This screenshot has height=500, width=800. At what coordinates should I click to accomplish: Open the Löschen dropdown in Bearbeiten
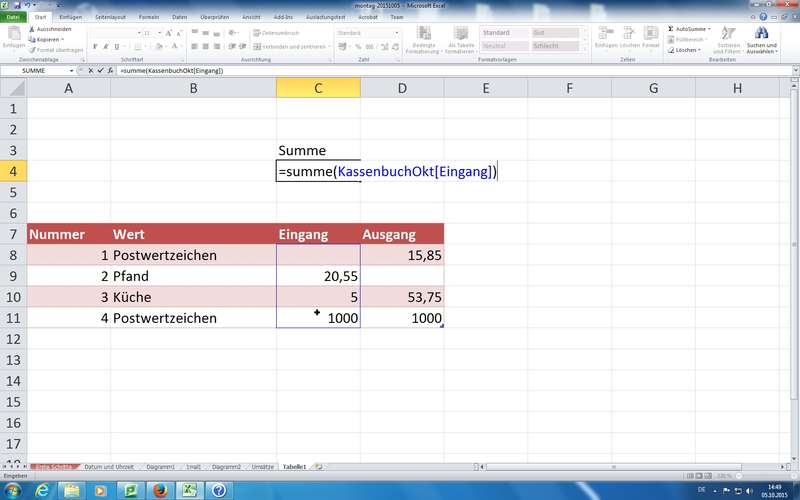coord(688,49)
